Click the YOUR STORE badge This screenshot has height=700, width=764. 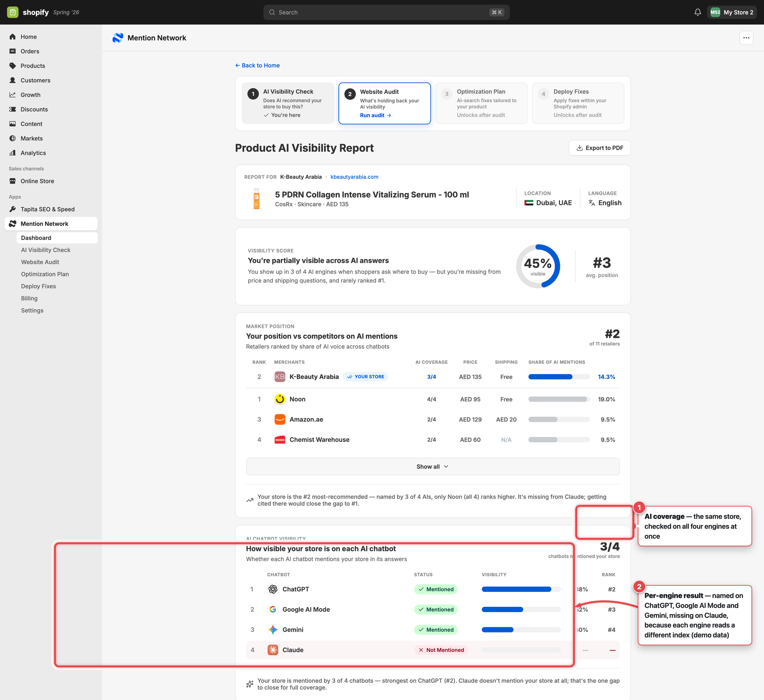point(366,377)
